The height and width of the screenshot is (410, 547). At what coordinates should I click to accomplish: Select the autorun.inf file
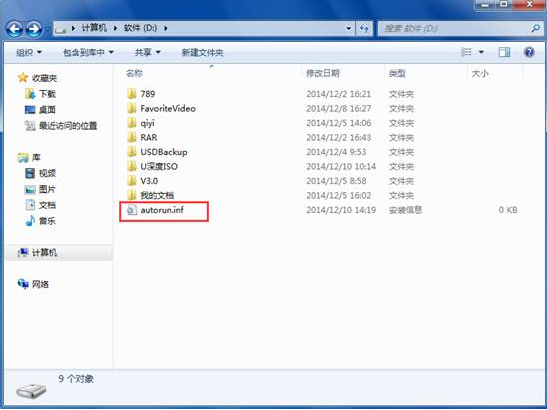(162, 210)
